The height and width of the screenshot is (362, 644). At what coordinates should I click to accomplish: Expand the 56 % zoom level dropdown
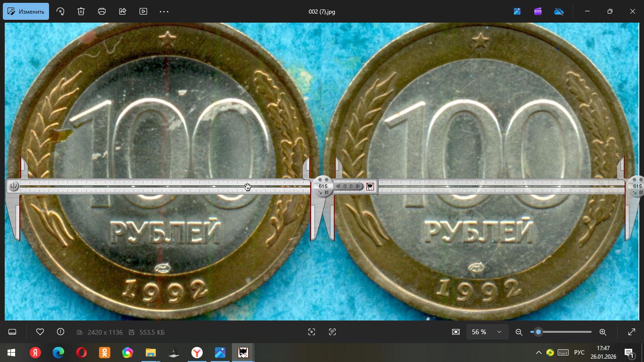pos(487,332)
